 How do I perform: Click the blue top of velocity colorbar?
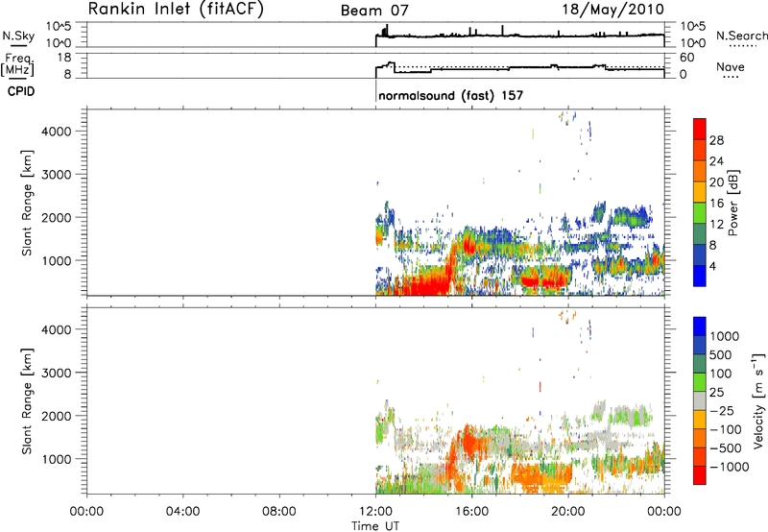[x=700, y=326]
